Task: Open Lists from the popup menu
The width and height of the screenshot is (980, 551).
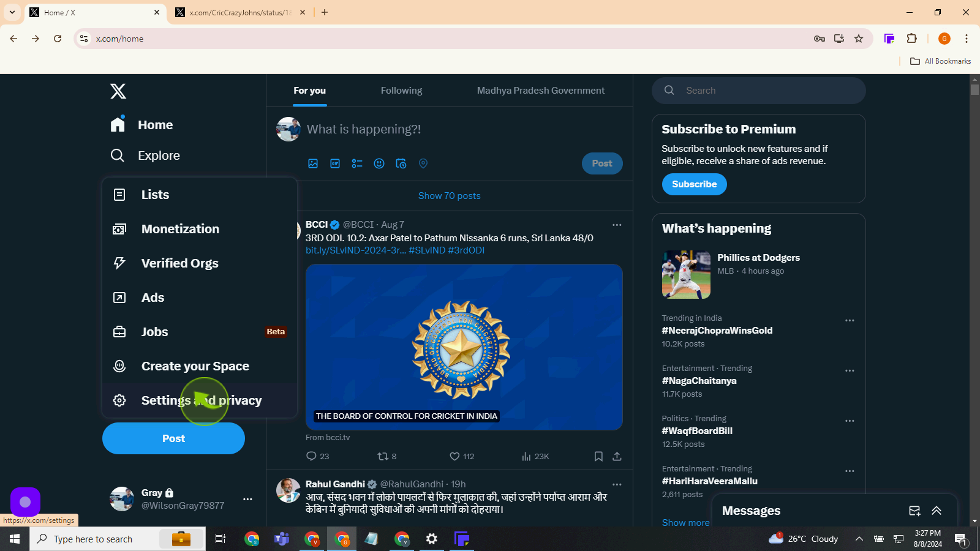Action: [x=200, y=195]
